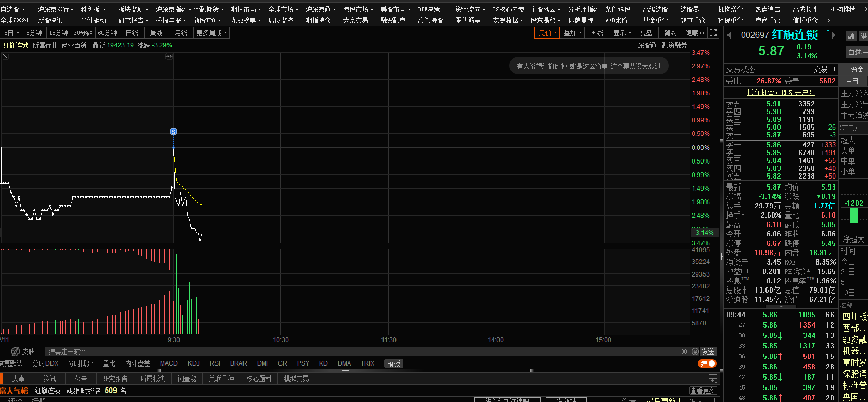Viewport: 868px width, 402px height.
Task: Open the emoji picker in bullet chat bar
Action: tap(695, 351)
